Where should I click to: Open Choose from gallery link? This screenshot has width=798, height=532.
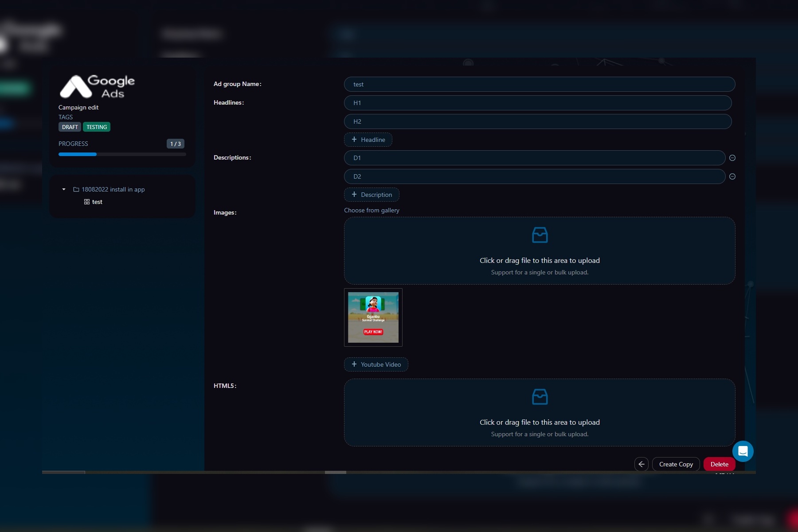pyautogui.click(x=372, y=210)
